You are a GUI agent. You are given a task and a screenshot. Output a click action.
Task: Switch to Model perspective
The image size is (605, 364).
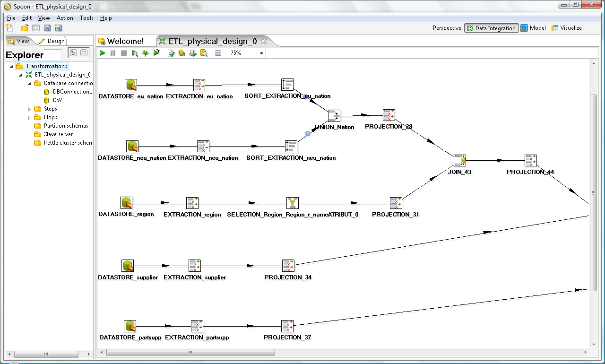tap(533, 28)
